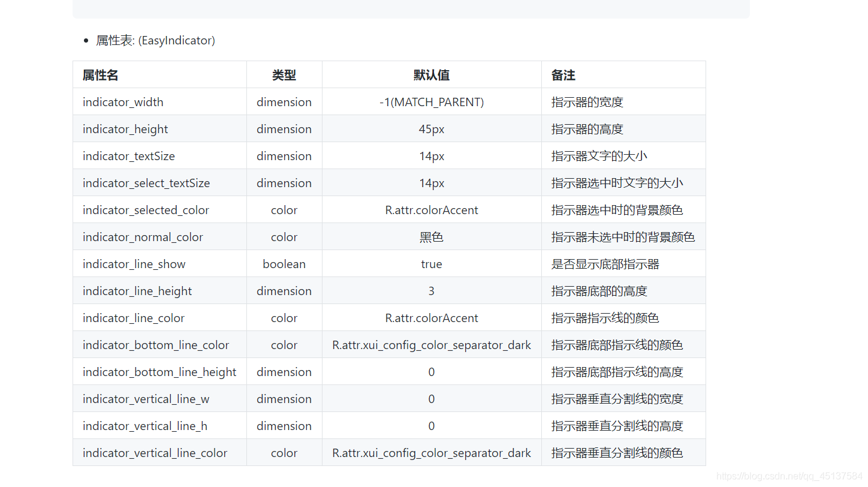This screenshot has height=487, width=868.
Task: Click the note '指示器选中时文字的大小'
Action: click(x=617, y=183)
